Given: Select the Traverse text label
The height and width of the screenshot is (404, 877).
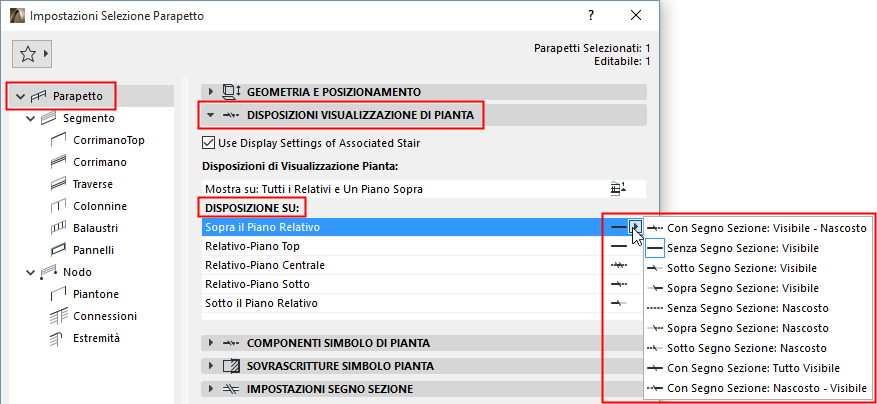Looking at the screenshot, I should (x=93, y=184).
